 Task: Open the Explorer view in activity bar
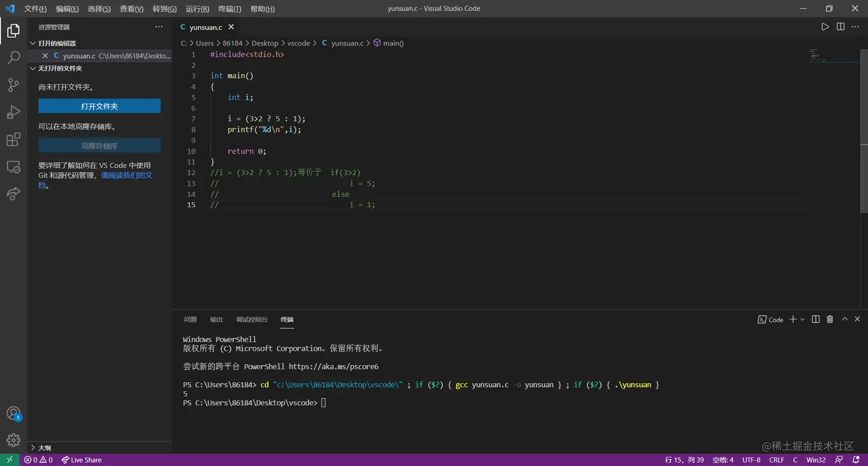tap(13, 30)
